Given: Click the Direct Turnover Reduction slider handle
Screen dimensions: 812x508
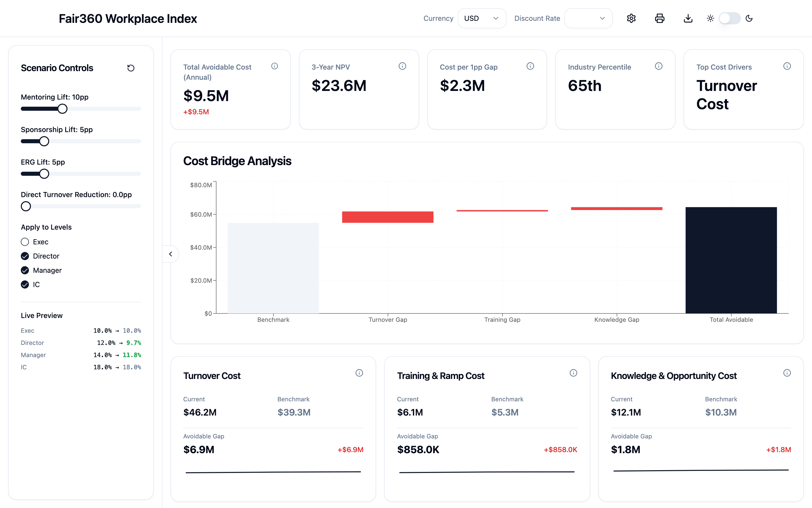Looking at the screenshot, I should (x=26, y=206).
